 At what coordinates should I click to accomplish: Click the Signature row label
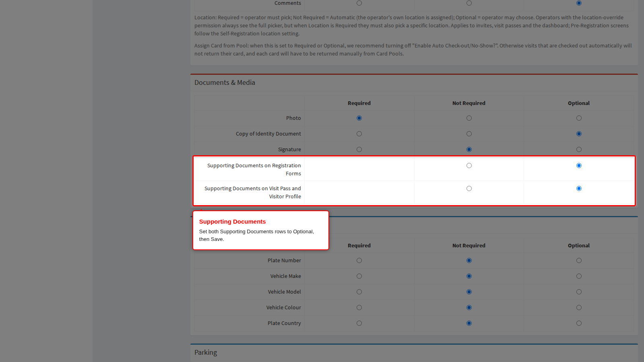(289, 150)
